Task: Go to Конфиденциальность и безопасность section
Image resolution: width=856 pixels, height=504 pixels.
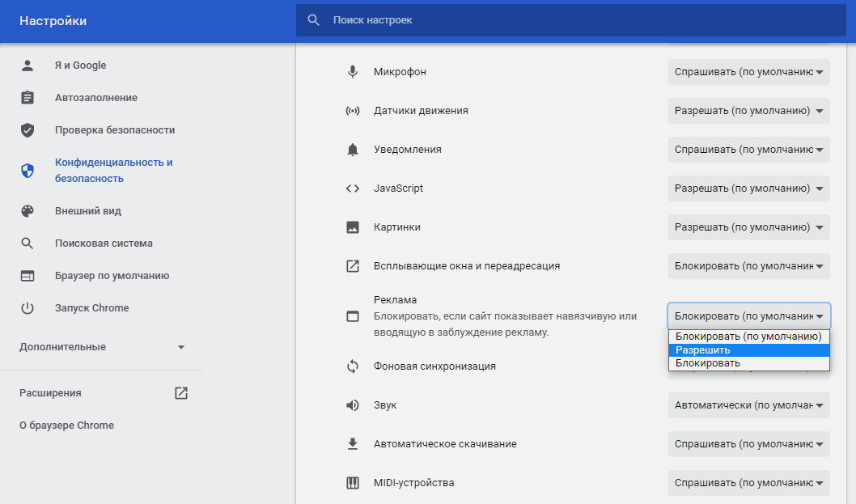Action: coord(113,171)
